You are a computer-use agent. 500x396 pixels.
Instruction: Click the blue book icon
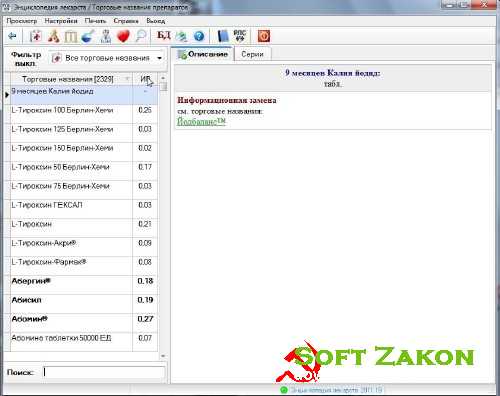[223, 36]
